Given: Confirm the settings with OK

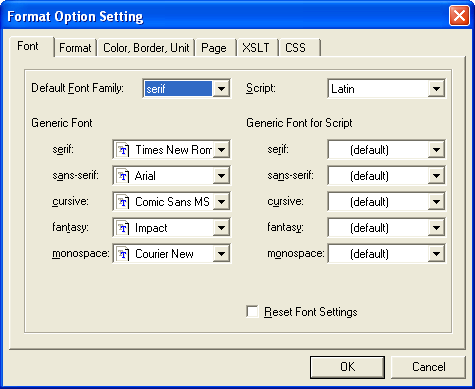Looking at the screenshot, I should [347, 367].
